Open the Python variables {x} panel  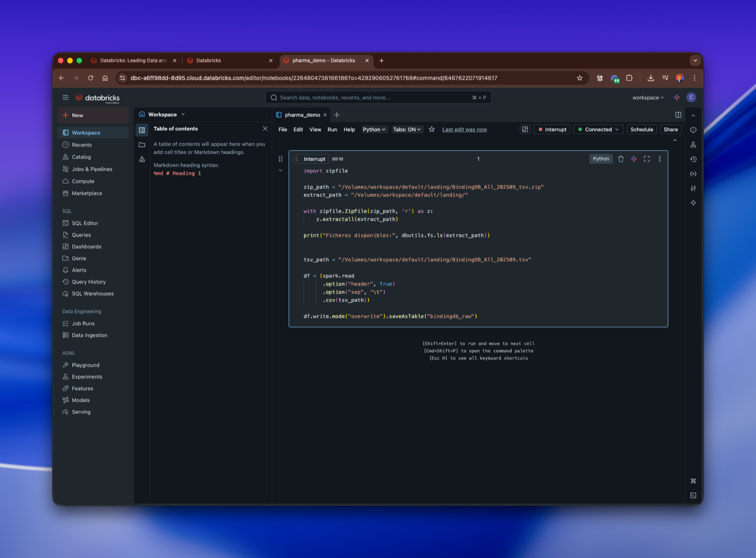[x=693, y=173]
